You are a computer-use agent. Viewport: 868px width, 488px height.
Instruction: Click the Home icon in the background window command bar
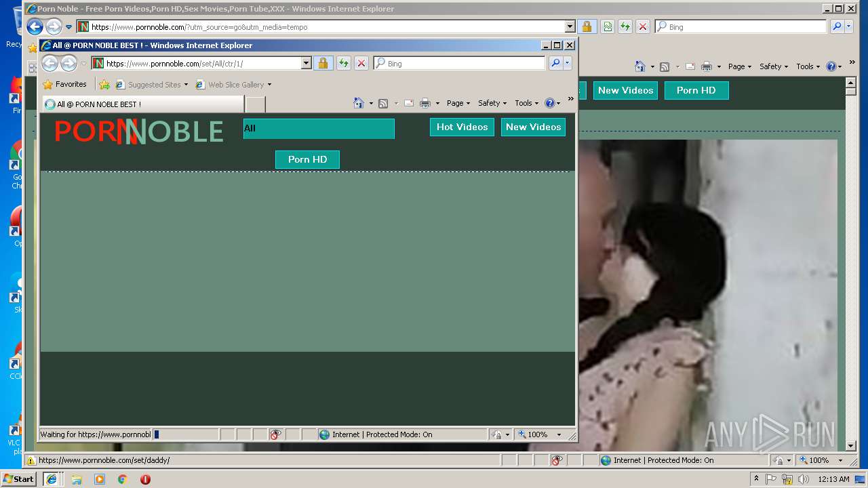tap(640, 66)
